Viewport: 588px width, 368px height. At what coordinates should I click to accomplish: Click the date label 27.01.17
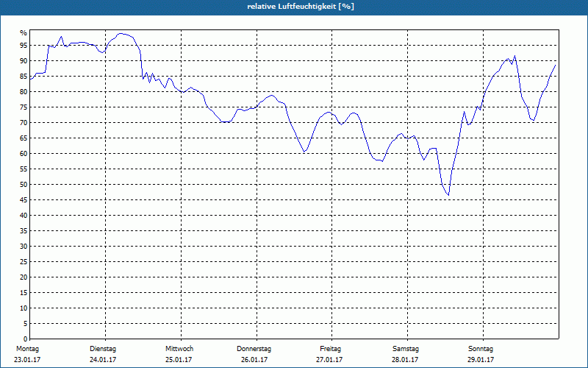tap(329, 360)
